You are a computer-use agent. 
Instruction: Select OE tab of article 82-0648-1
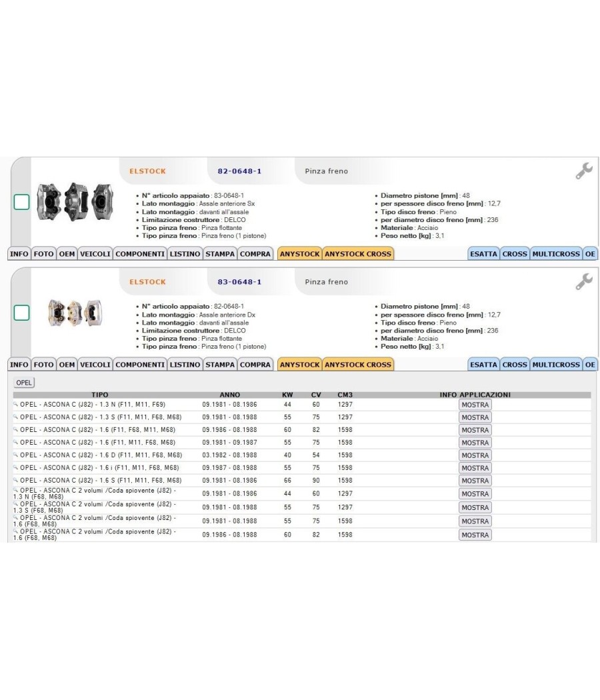pyautogui.click(x=590, y=254)
